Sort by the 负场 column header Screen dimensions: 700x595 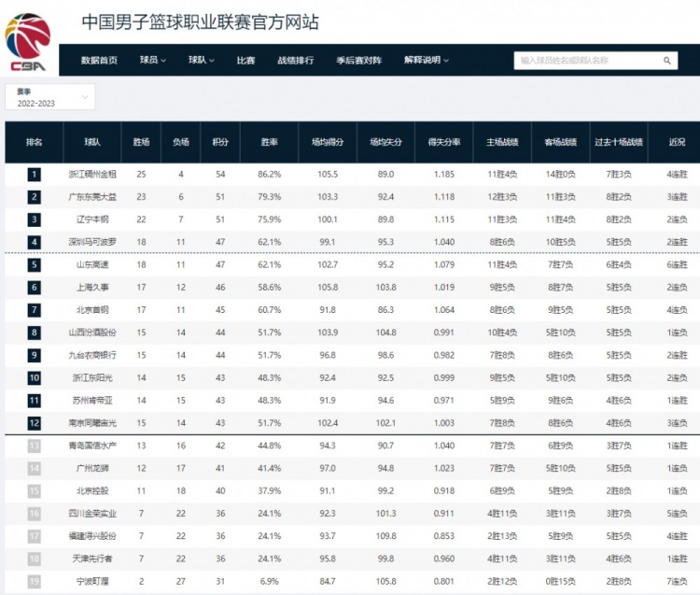pos(181,142)
